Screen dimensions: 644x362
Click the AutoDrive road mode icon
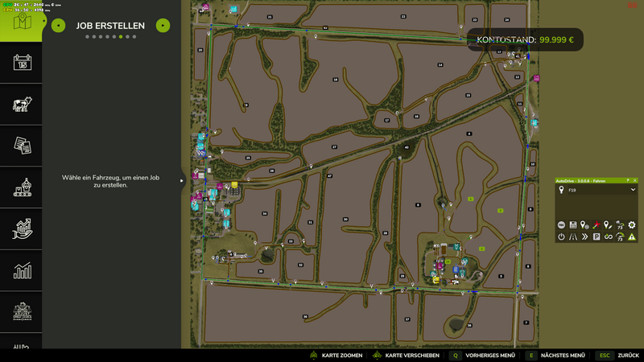[573, 237]
